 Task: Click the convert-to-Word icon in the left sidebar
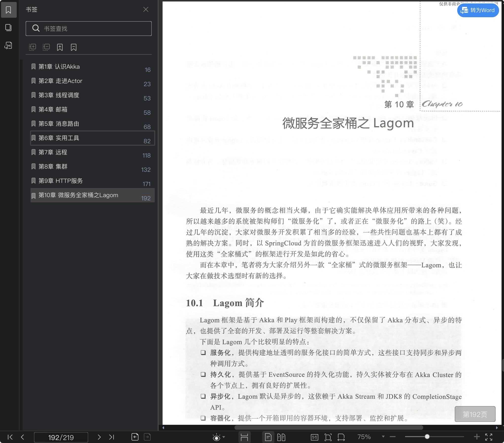point(9,45)
